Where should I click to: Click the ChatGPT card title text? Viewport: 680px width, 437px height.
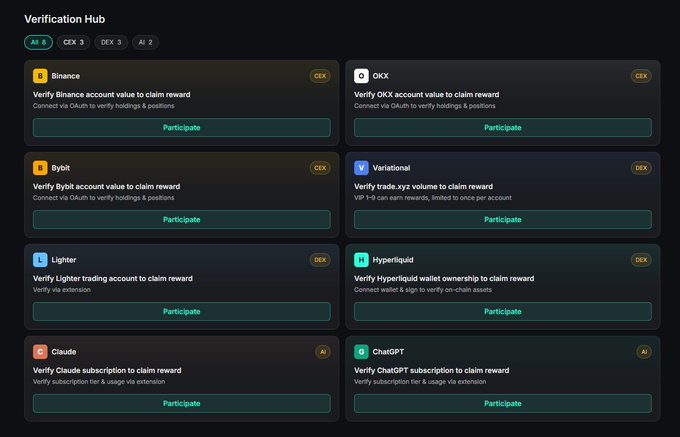pyautogui.click(x=388, y=352)
